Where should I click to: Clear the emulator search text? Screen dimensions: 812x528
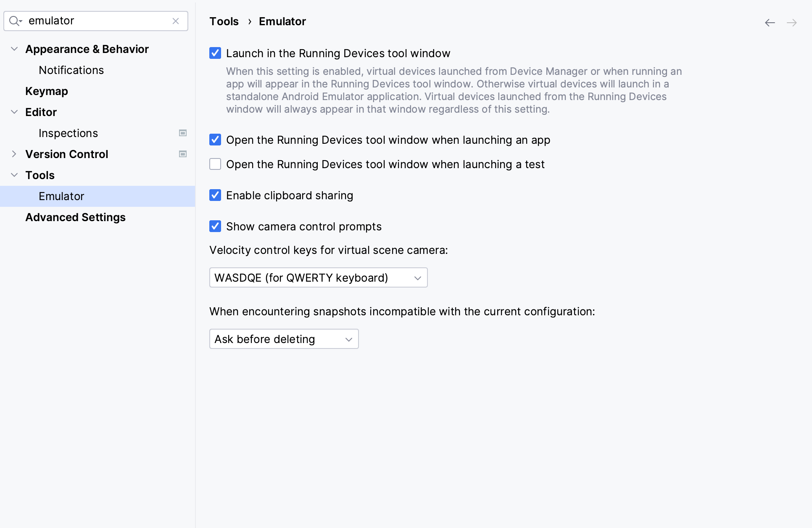click(x=176, y=21)
